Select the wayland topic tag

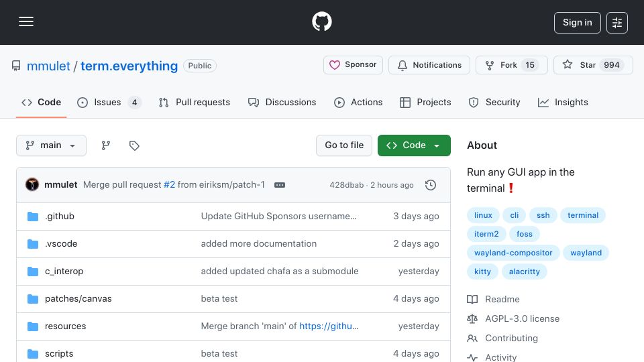click(x=586, y=253)
